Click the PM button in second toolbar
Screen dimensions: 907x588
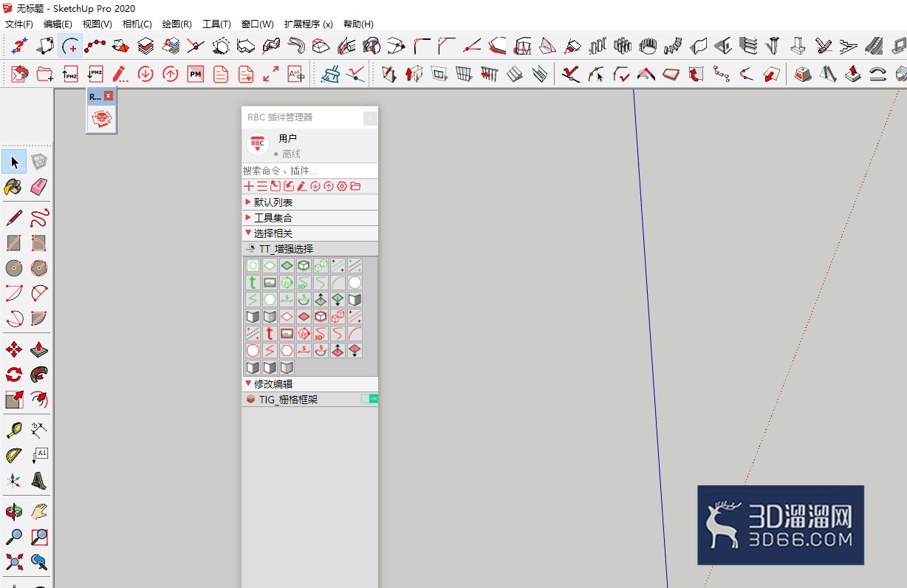point(195,74)
